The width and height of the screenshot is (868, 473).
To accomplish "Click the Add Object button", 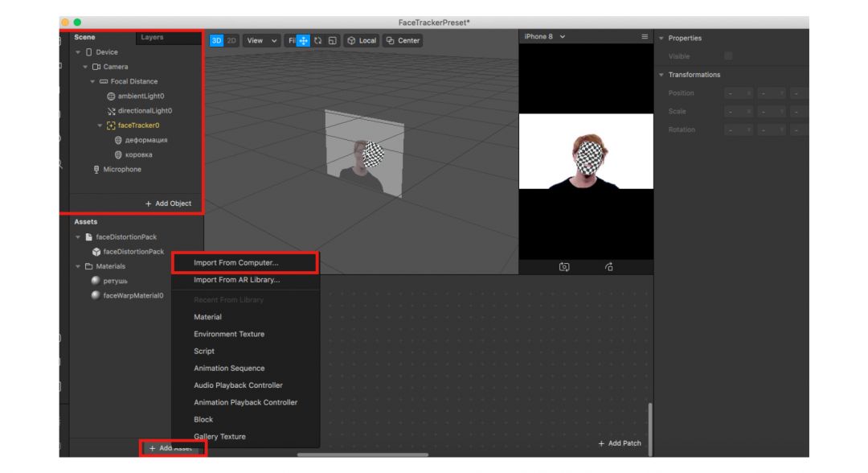I will [168, 204].
